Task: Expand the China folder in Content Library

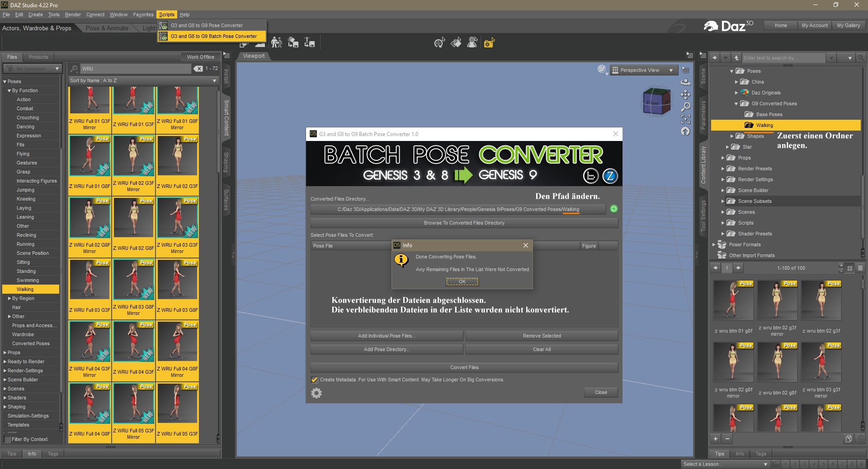Action: click(x=736, y=82)
